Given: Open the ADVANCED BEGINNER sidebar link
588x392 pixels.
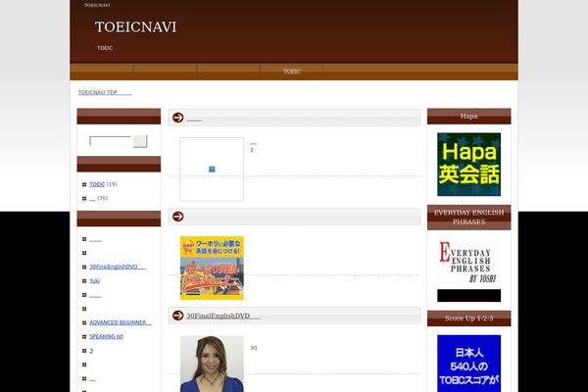Looking at the screenshot, I should click(121, 322).
